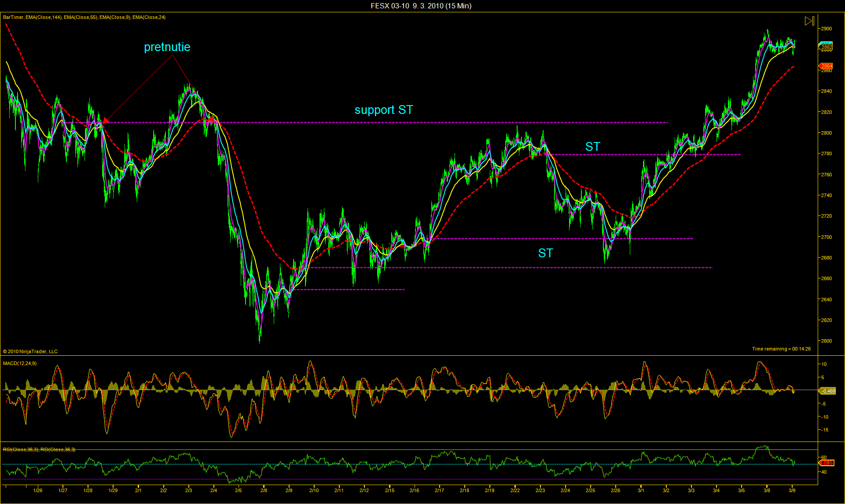This screenshot has width=845, height=504.
Task: Click the FESX 03-10 chart title
Action: (421, 6)
